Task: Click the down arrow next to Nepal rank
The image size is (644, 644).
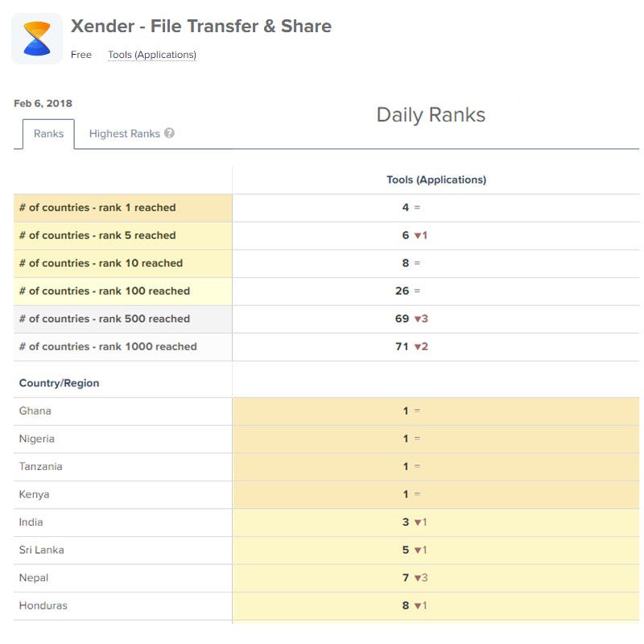Action: [418, 578]
